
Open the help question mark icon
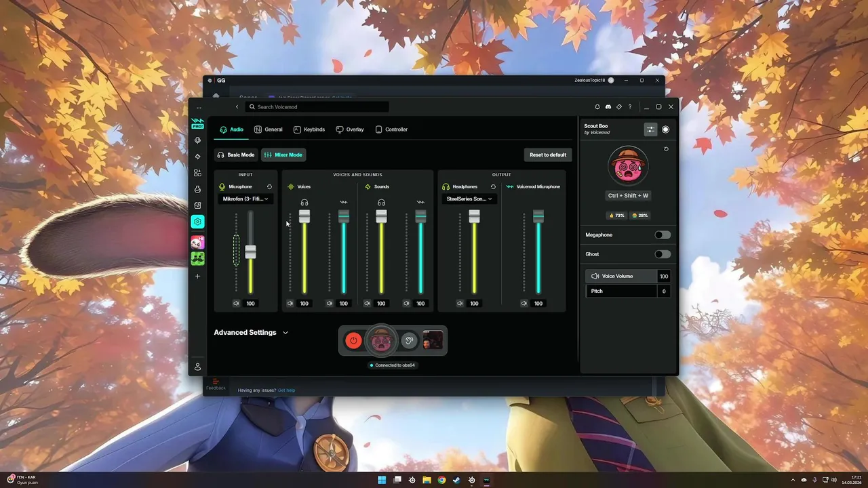[x=630, y=107]
